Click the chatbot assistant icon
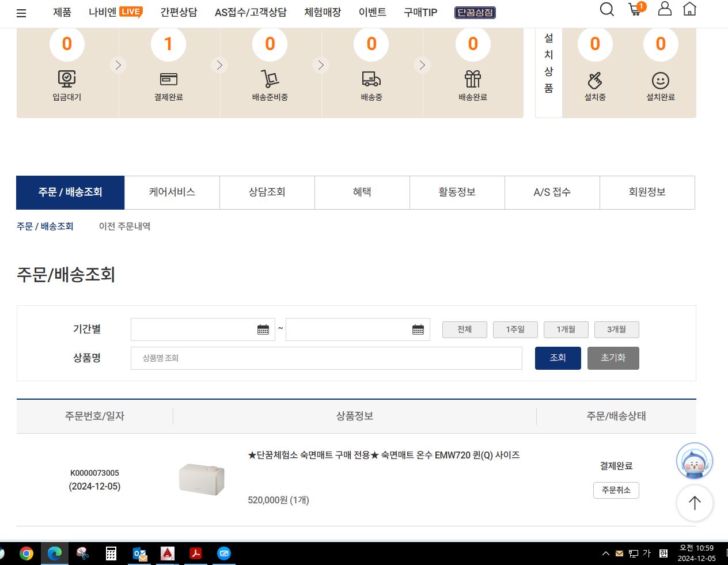Viewport: 728px width, 565px height. pyautogui.click(x=694, y=461)
